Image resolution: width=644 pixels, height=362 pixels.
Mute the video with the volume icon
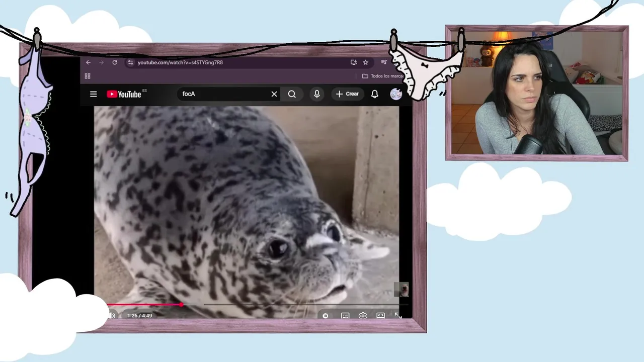[x=112, y=316]
